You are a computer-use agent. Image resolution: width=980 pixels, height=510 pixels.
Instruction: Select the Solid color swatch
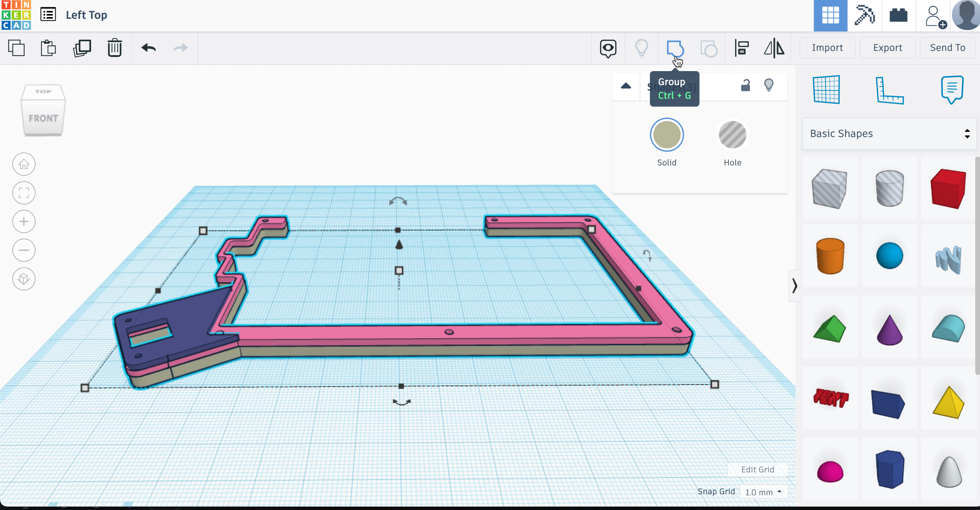[667, 135]
